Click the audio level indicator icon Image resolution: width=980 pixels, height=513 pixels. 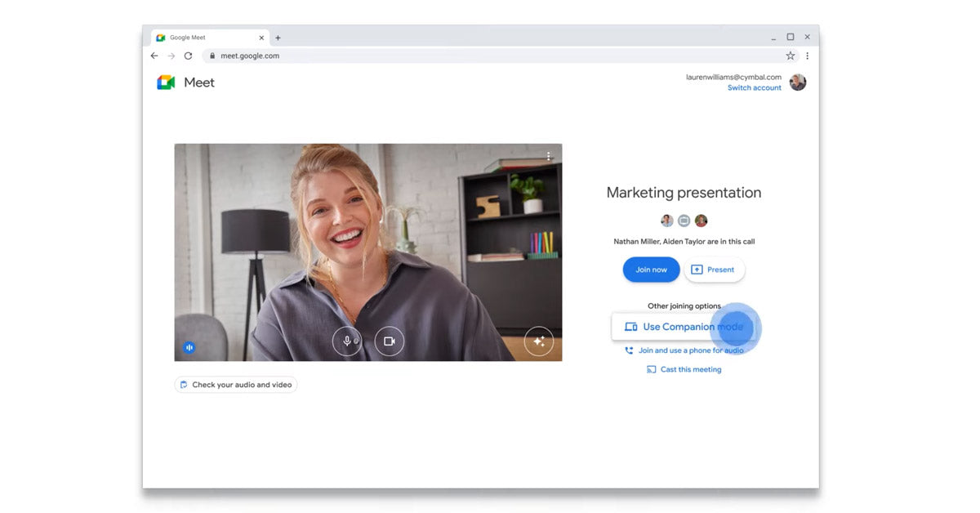point(189,347)
